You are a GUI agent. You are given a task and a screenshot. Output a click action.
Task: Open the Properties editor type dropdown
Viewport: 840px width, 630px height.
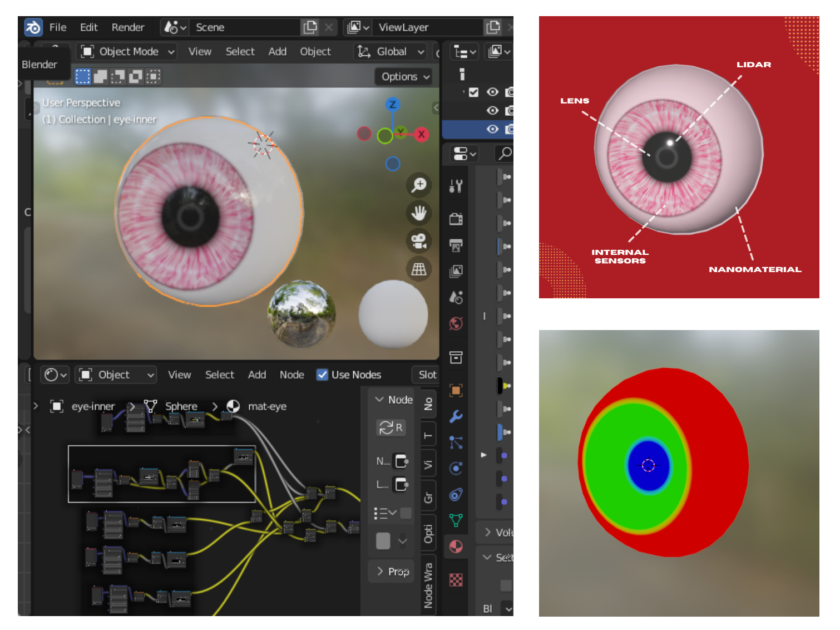pos(465,154)
